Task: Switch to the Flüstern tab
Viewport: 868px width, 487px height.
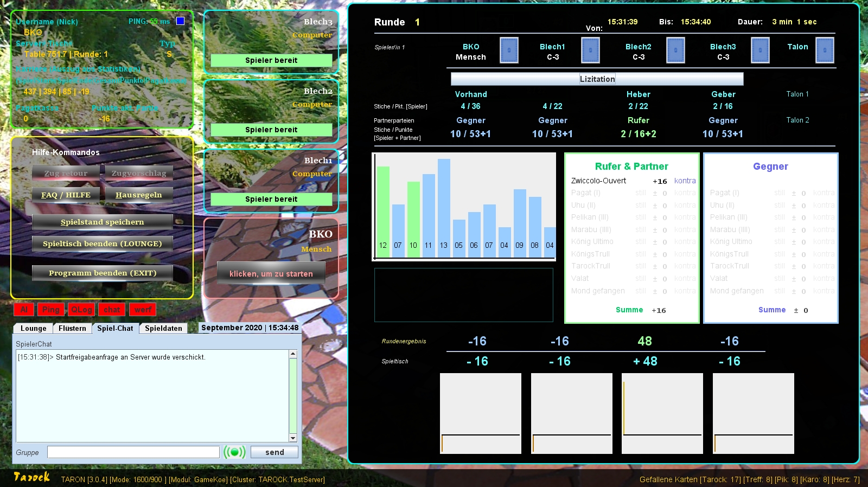Action: [72, 328]
